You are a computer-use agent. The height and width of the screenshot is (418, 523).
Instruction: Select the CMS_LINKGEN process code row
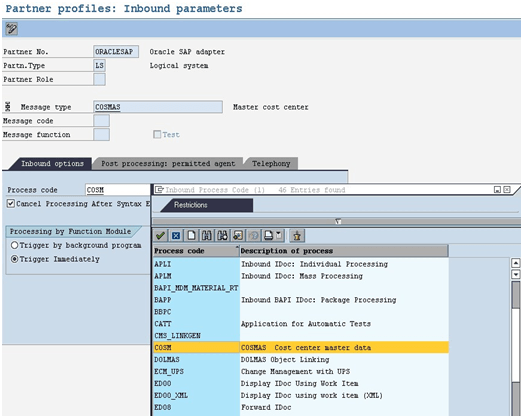coord(196,336)
